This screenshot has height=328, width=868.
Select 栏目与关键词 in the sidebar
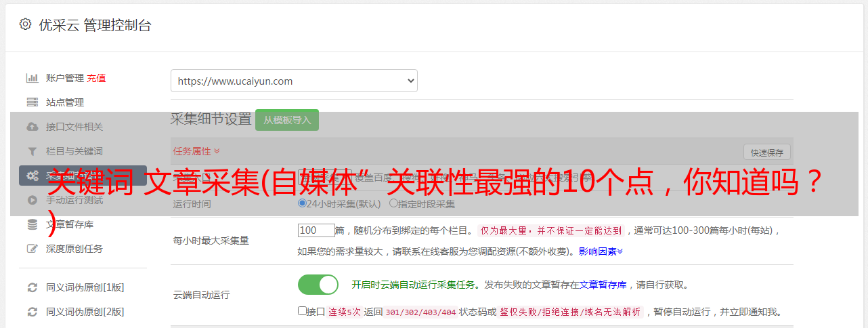click(74, 151)
